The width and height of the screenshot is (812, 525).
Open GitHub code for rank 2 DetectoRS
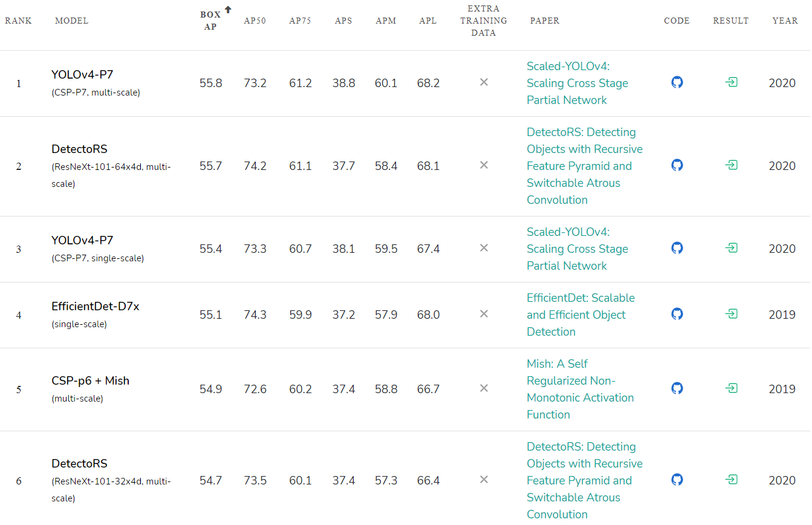click(x=677, y=165)
